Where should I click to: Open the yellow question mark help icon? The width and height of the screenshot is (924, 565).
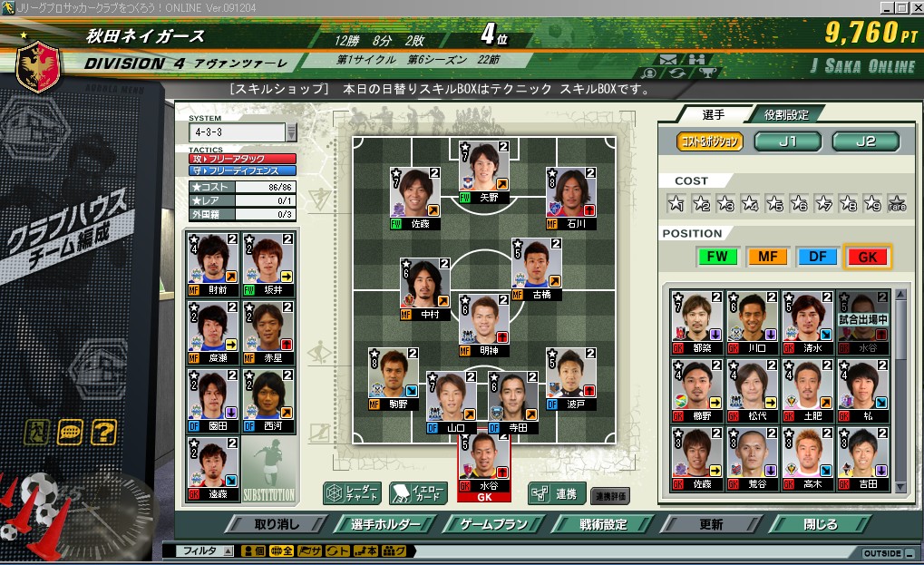103,433
